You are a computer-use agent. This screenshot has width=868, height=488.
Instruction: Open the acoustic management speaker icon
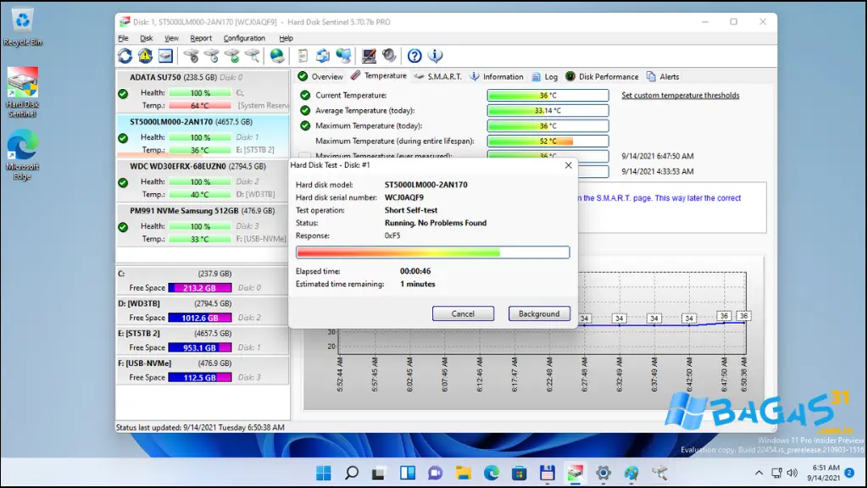tap(389, 55)
